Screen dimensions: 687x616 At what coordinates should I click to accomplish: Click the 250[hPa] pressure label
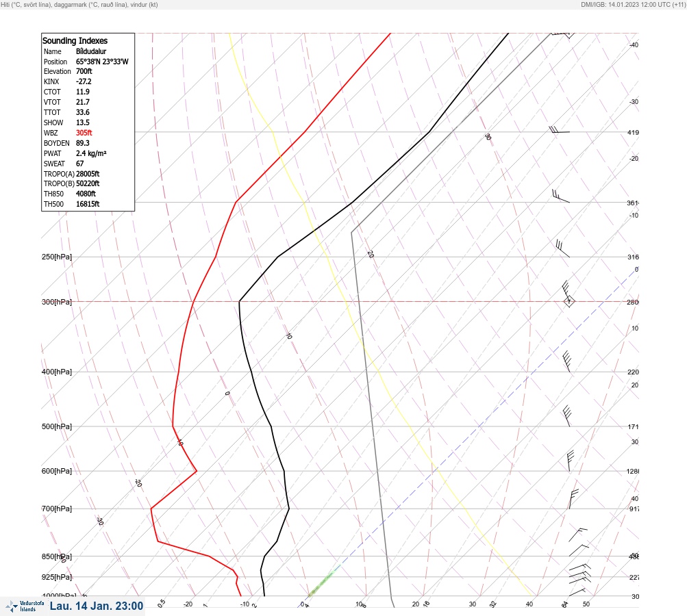[57, 257]
